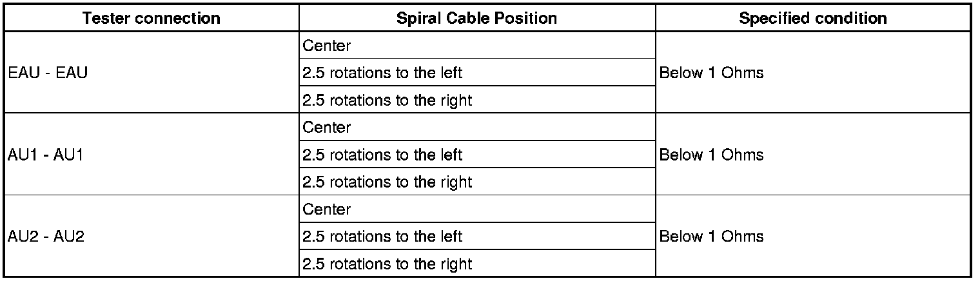Select Below 1 Ohms for EAU - EAU
The width and height of the screenshot is (980, 281).
(x=711, y=73)
